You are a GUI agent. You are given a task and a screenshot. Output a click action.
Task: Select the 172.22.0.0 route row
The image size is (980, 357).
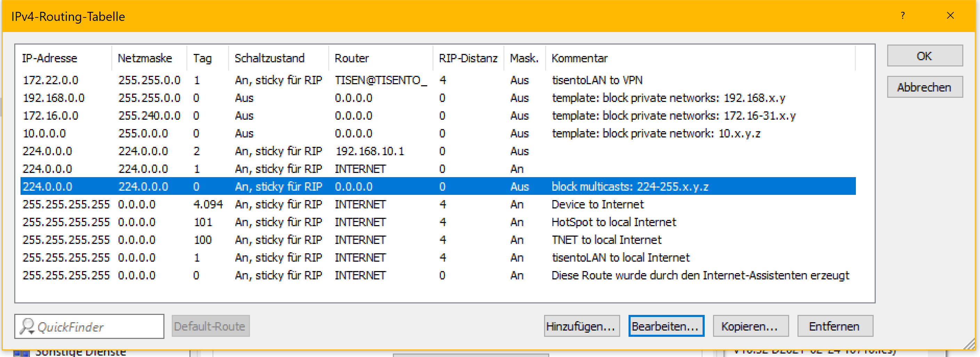click(438, 80)
